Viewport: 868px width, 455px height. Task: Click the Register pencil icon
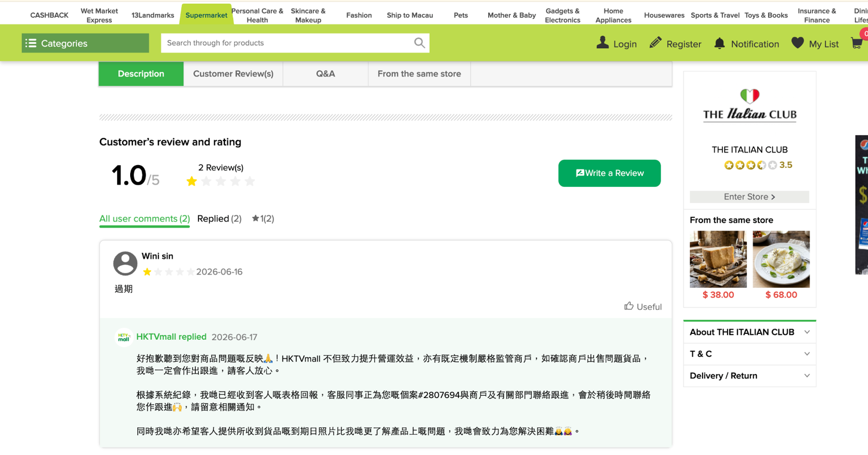coord(655,43)
